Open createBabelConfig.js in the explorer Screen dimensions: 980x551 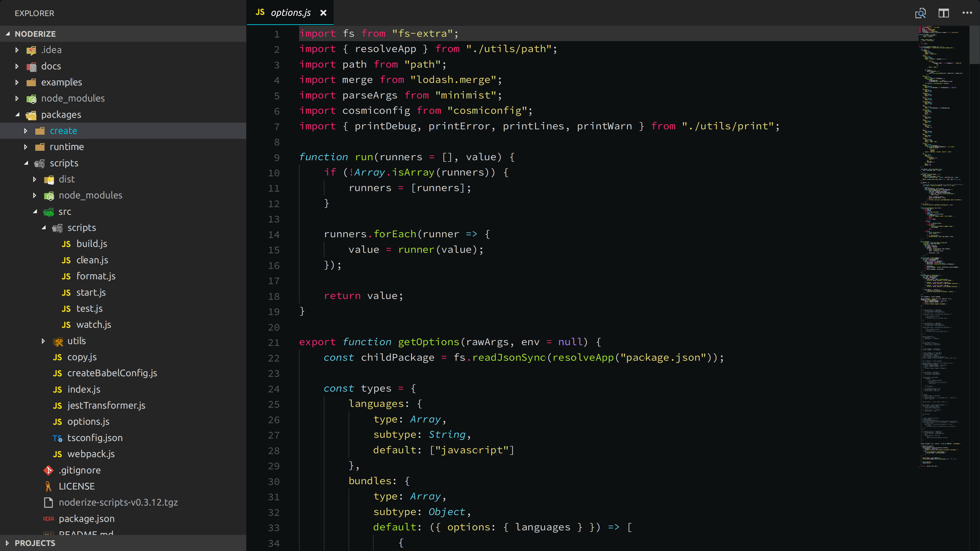point(112,373)
